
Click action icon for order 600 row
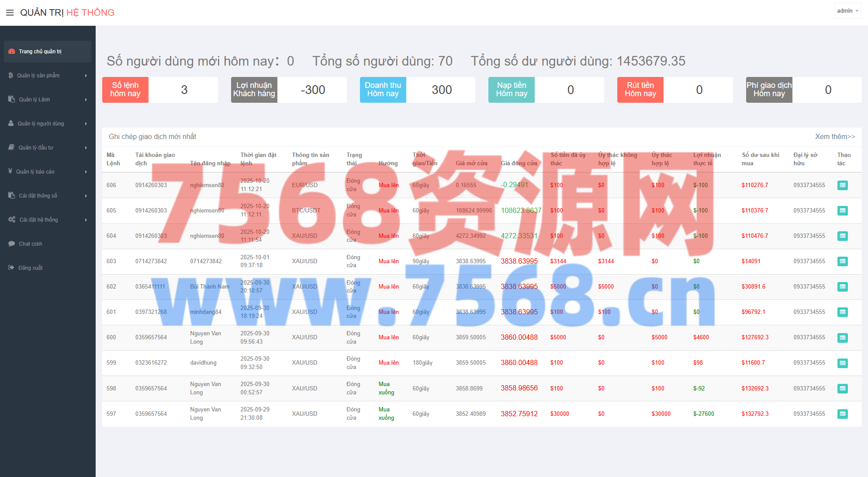[x=842, y=338]
